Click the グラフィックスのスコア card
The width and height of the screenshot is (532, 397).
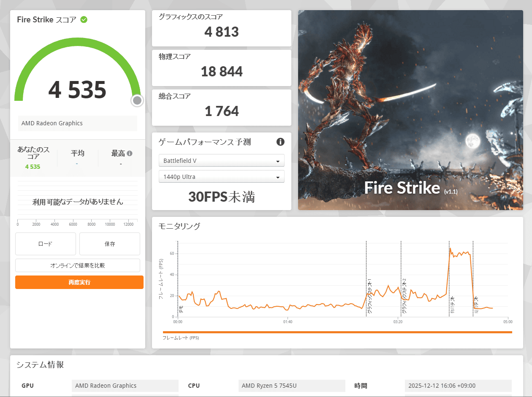pos(221,28)
